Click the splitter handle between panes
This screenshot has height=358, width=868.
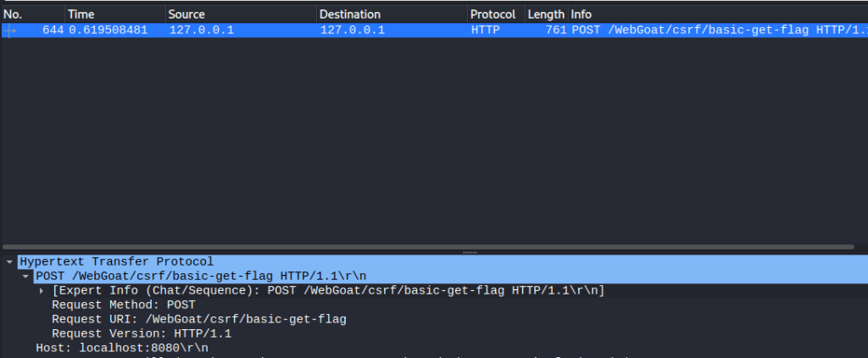click(x=469, y=253)
